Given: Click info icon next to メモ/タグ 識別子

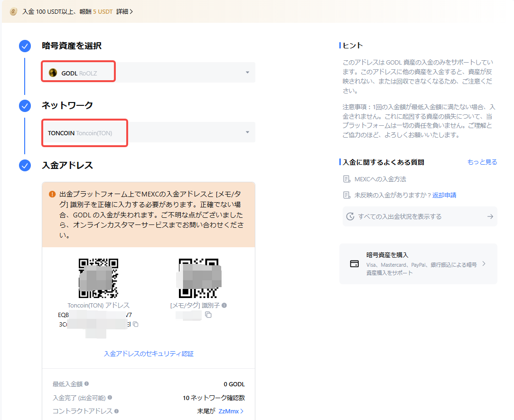Looking at the screenshot, I should point(224,306).
